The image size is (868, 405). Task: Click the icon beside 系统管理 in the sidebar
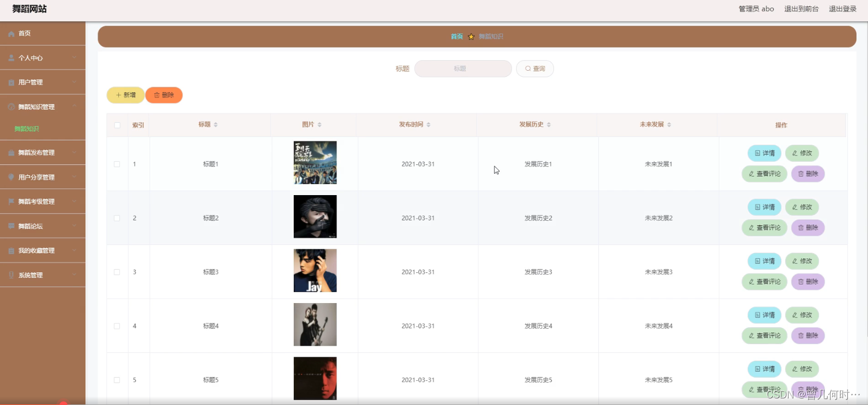11,275
